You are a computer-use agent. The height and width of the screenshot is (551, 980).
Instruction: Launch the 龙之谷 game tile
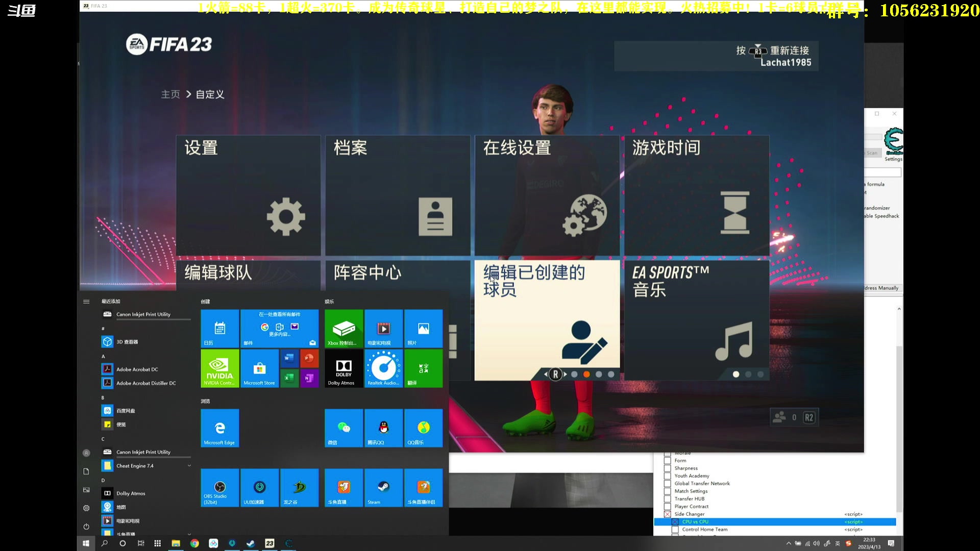pyautogui.click(x=299, y=488)
